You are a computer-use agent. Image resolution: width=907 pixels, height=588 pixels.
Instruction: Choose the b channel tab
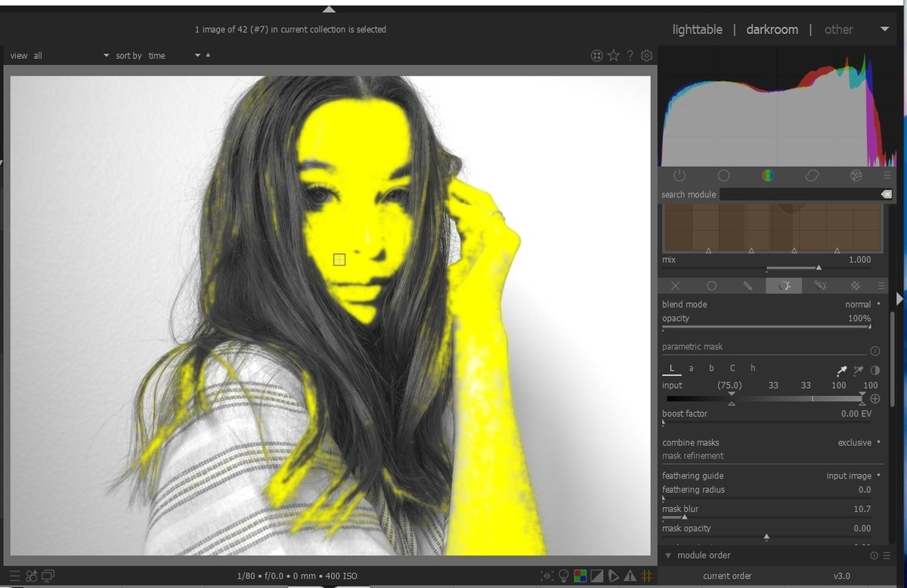coord(711,368)
